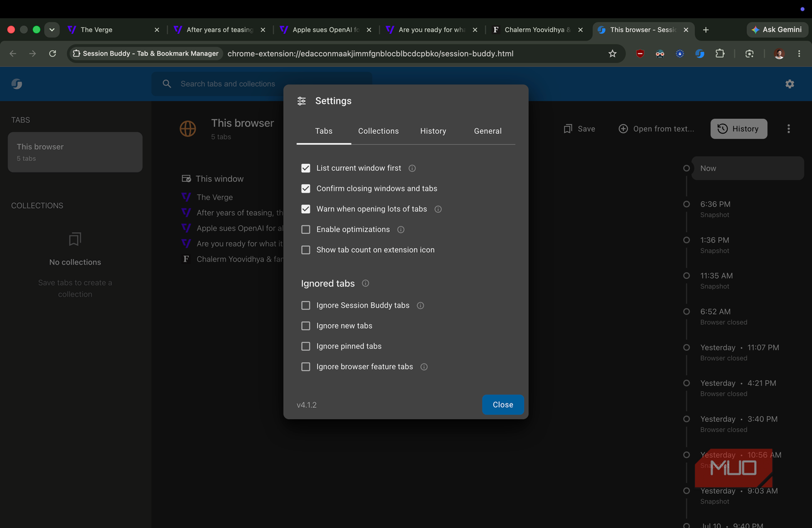Screen dimensions: 812x528
Task: Click the browser back arrow
Action: tap(13, 54)
